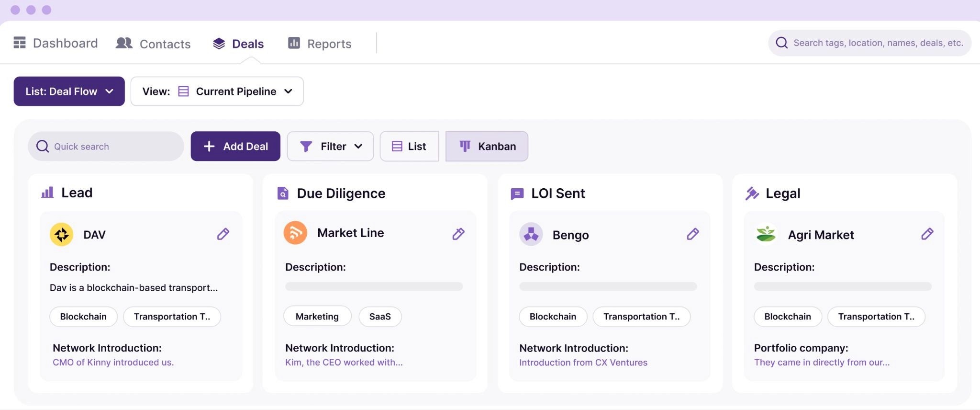Viewport: 980px width, 410px height.
Task: Click the LOI Sent message icon
Action: coord(517,194)
